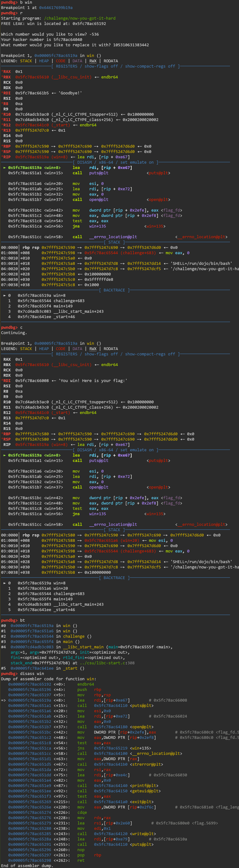
Task: Click 'mov rbp,rsp' instruction at <+5>
Action: [x=94, y=695]
